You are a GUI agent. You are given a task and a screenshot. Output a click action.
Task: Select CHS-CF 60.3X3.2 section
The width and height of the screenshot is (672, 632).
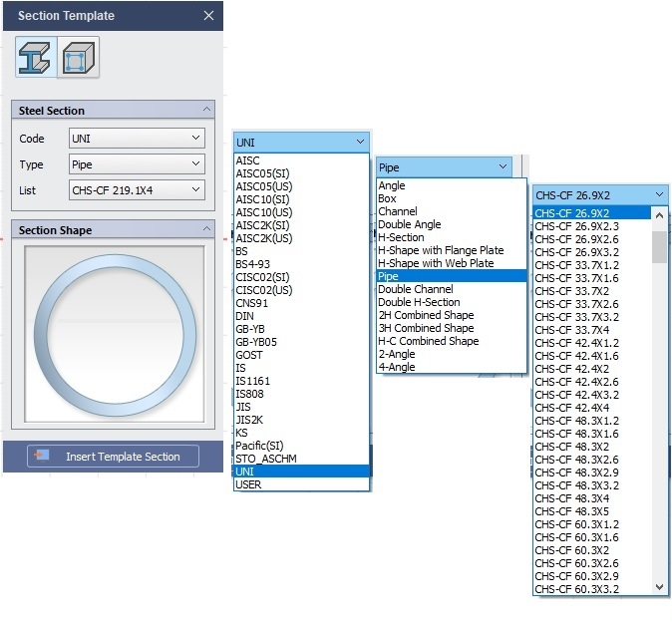pos(592,589)
